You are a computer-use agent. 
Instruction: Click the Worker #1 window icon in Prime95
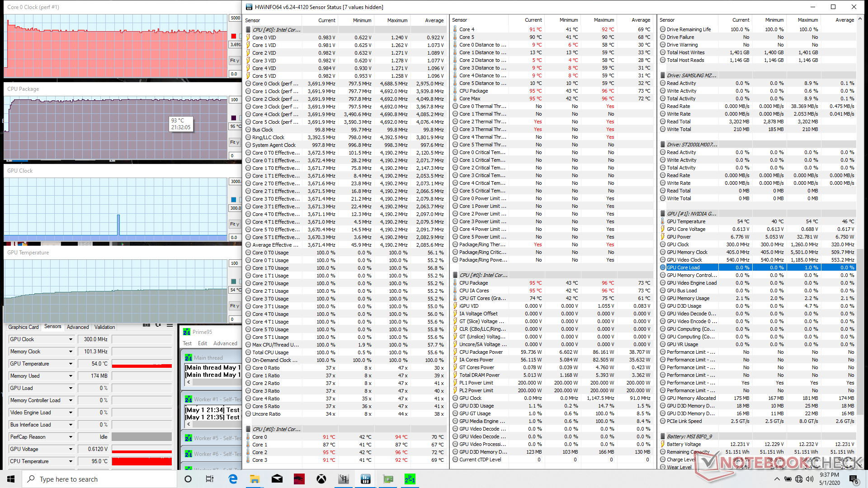coord(189,399)
